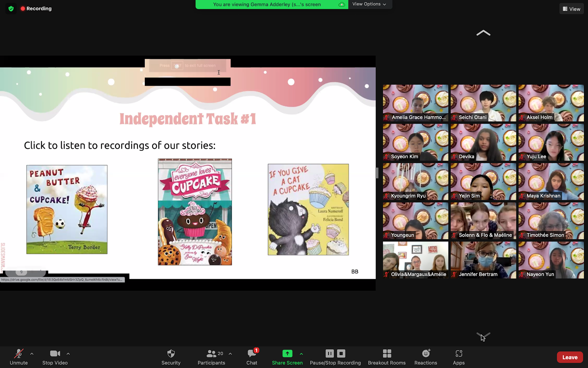Click the cloud icon in green banner
Screen dimensions: 588x368
[342, 4]
